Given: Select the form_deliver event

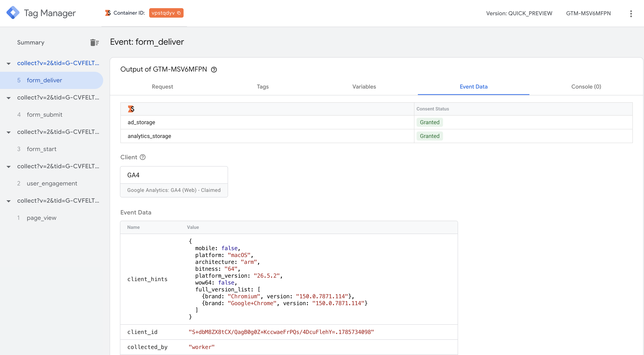Looking at the screenshot, I should click(x=52, y=80).
